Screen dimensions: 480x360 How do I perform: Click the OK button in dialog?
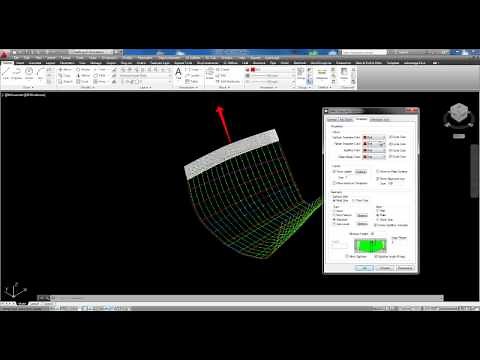tap(364, 268)
